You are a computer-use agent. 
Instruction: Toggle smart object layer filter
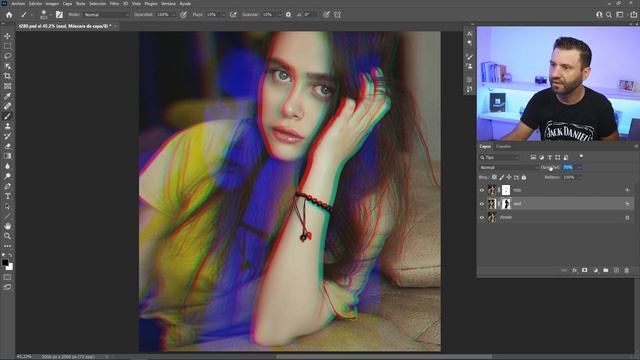[x=566, y=157]
